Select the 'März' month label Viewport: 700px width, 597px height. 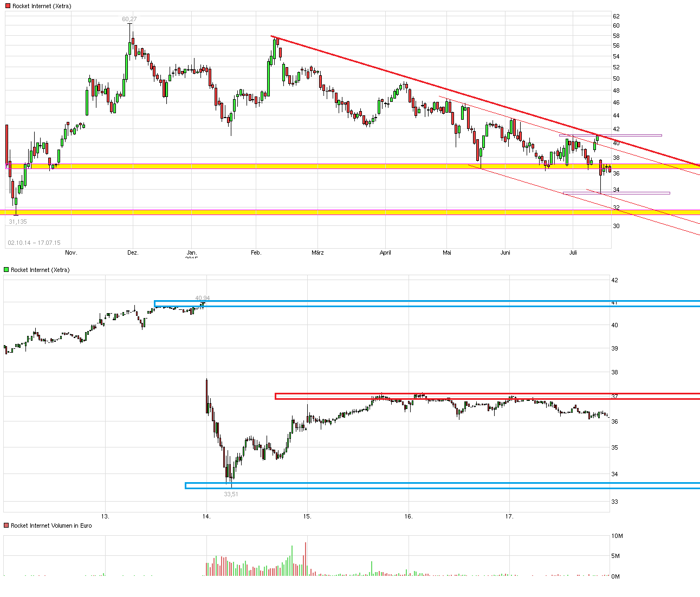click(317, 252)
